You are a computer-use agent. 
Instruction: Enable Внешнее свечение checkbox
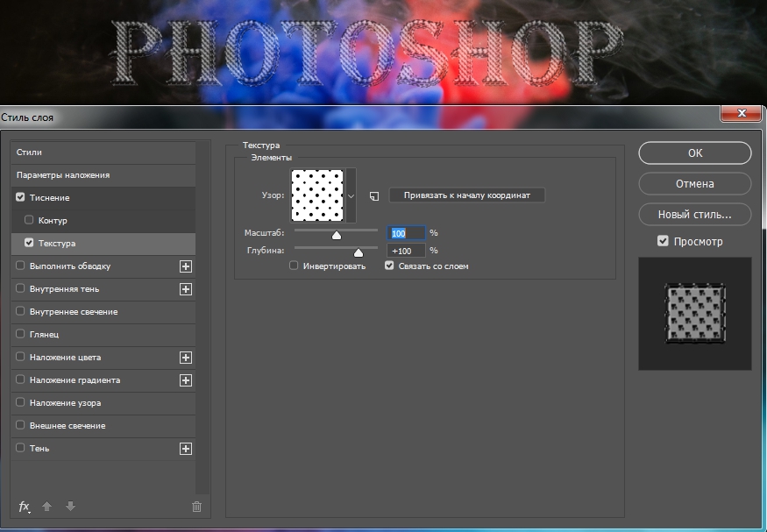tap(20, 424)
